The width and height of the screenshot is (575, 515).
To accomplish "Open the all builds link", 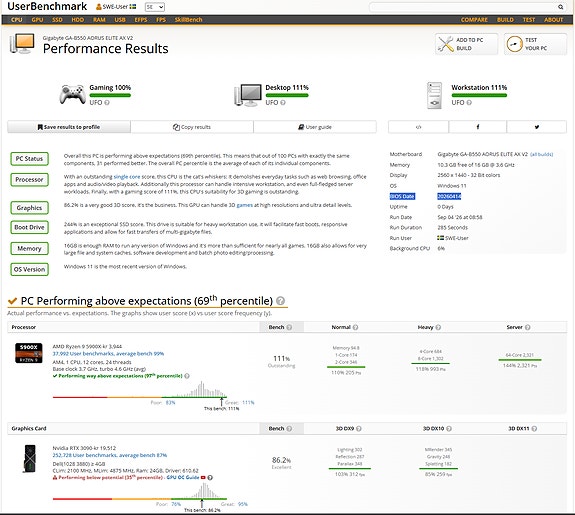I will (542, 154).
